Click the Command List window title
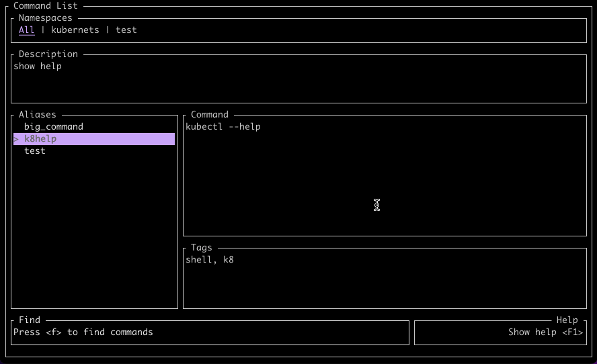Viewport: 597px width, 364px height. click(45, 5)
